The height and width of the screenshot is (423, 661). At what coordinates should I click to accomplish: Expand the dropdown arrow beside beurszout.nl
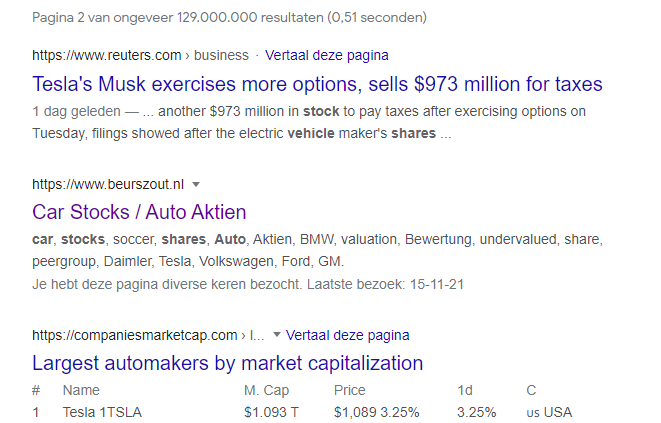[x=196, y=184]
